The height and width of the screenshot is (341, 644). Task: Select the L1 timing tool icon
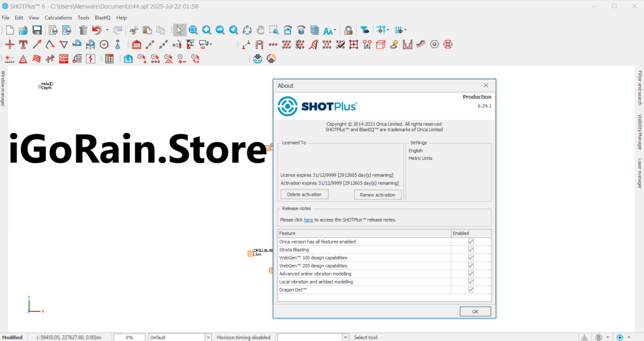tap(128, 59)
